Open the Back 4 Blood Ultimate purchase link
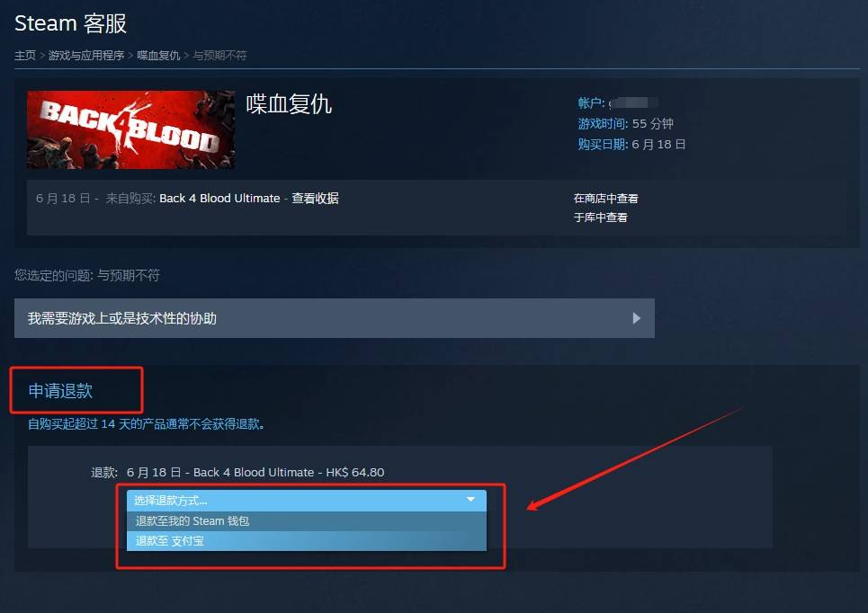Screen dimensions: 868x613 point(219,198)
